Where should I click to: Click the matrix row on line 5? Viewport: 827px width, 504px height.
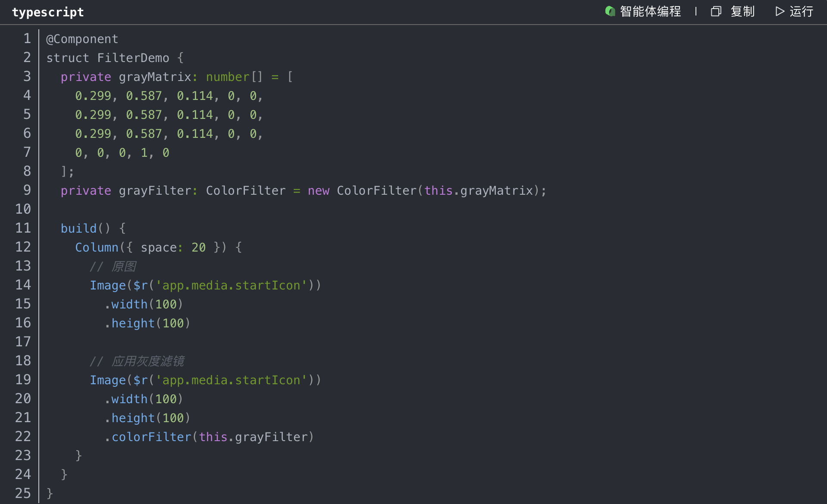coord(169,115)
